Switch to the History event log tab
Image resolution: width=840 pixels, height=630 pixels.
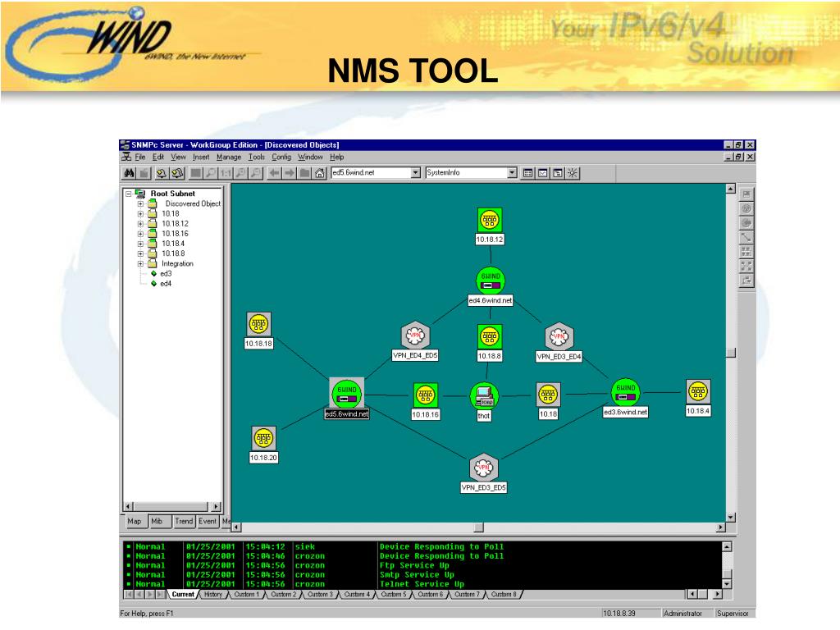(213, 594)
